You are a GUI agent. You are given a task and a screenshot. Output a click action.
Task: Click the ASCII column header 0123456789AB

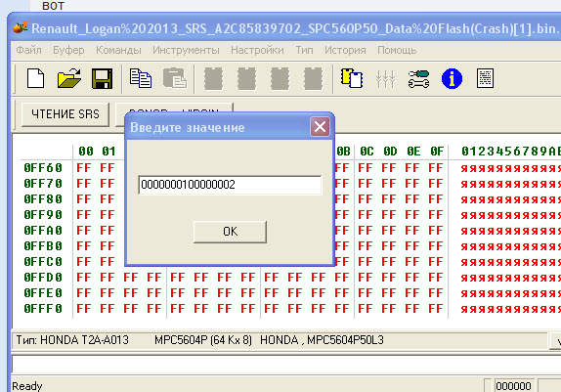point(511,152)
